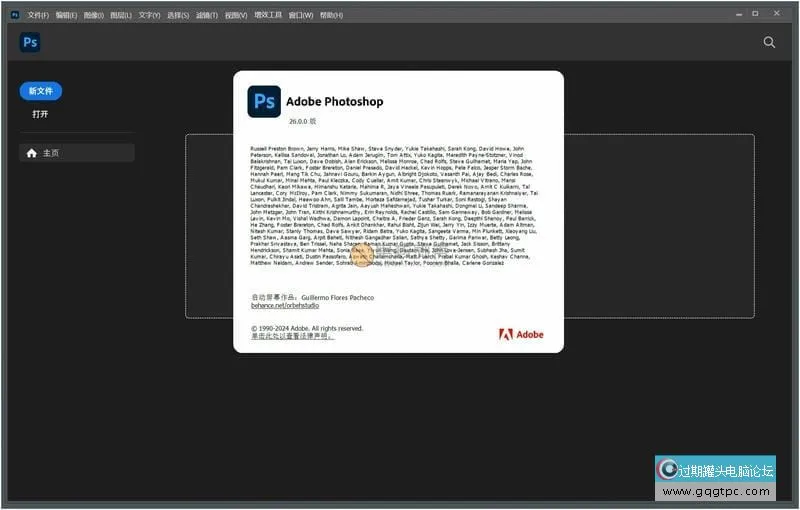Open the 编辑(E) menu

(66, 16)
